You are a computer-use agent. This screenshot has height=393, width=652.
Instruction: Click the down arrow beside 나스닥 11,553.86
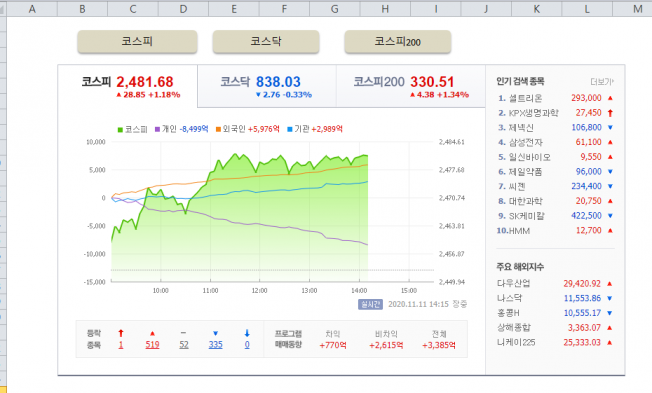pyautogui.click(x=610, y=298)
